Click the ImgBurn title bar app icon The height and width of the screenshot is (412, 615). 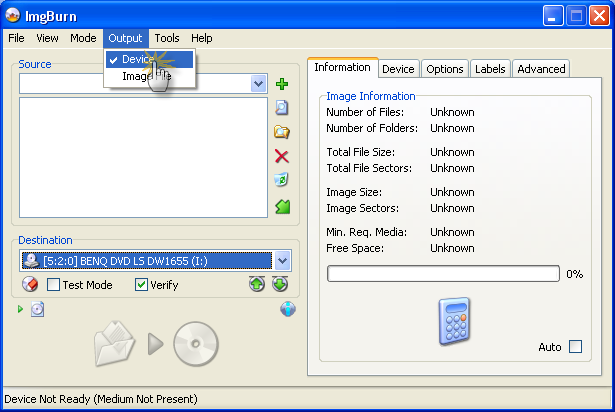point(13,15)
